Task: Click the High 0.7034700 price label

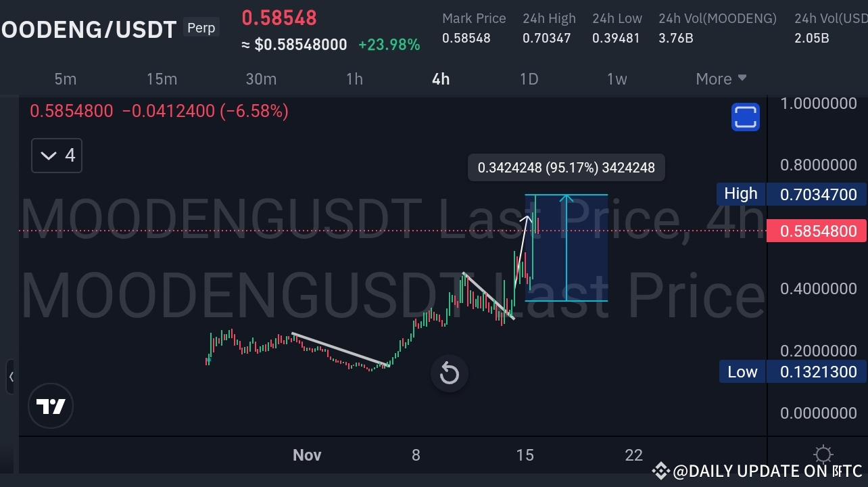Action: (x=816, y=193)
